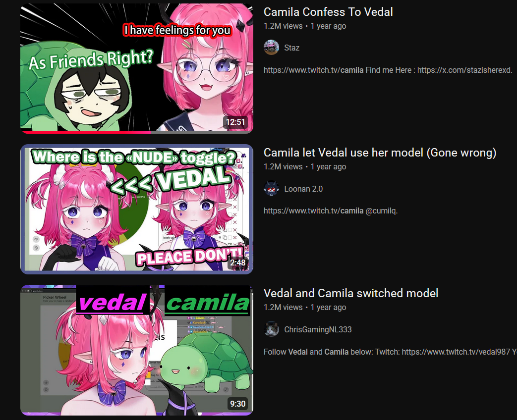Click the red watch progress bar on first thumbnail
This screenshot has height=420, width=517.
tap(86, 132)
